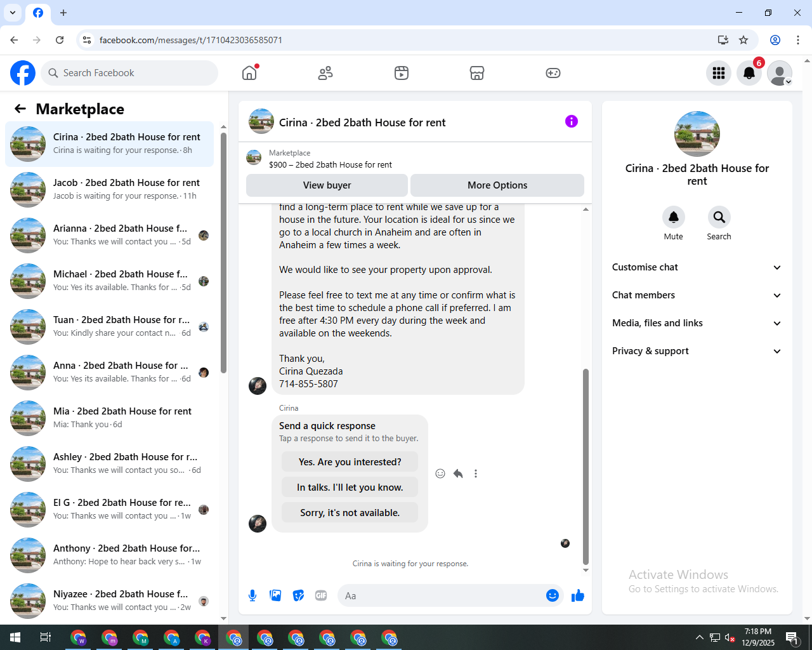Expand the Customise chat section

point(697,267)
